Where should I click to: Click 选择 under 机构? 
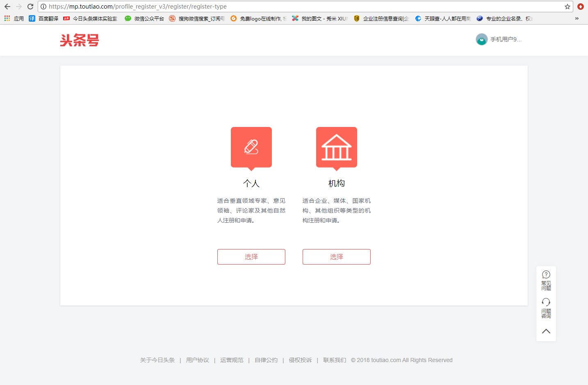[336, 257]
